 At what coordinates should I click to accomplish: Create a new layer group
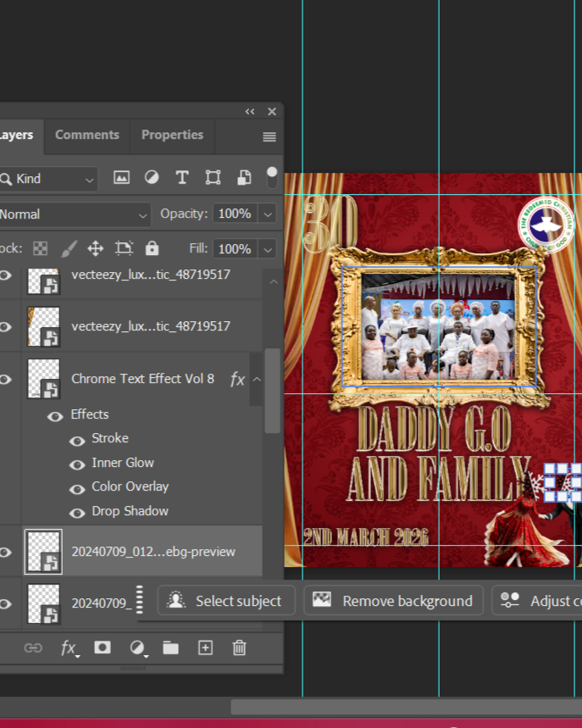pyautogui.click(x=171, y=648)
